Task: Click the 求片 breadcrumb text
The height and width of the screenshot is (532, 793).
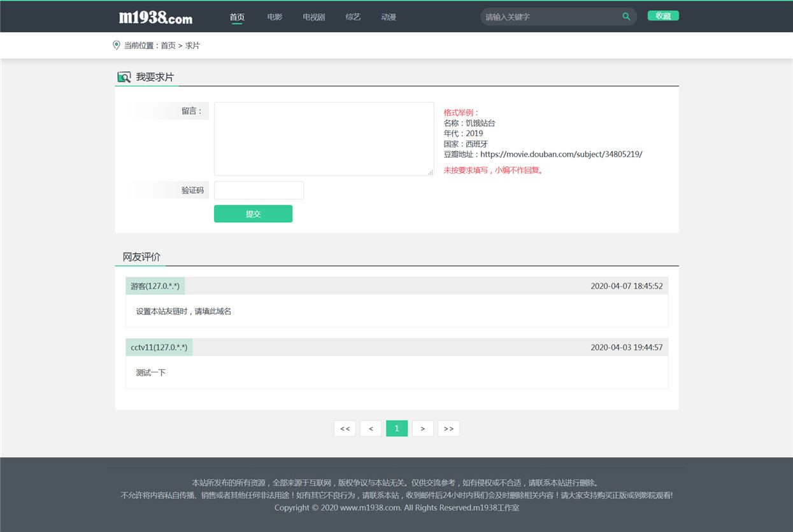Action: coord(192,46)
